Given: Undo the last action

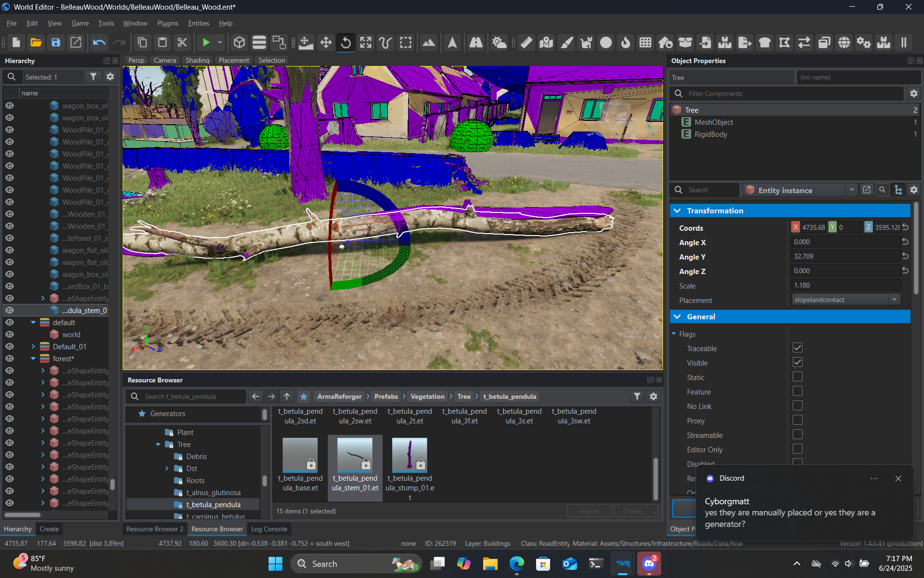Looking at the screenshot, I should pyautogui.click(x=99, y=42).
